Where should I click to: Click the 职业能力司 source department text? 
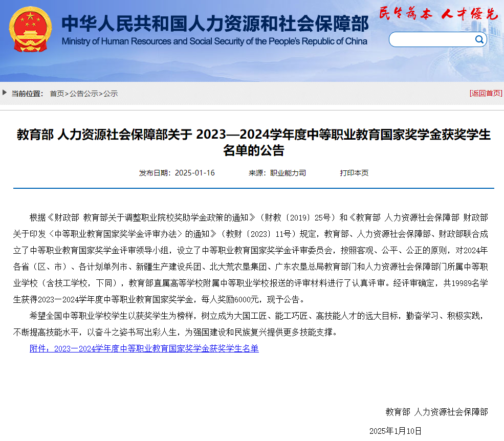pos(287,172)
